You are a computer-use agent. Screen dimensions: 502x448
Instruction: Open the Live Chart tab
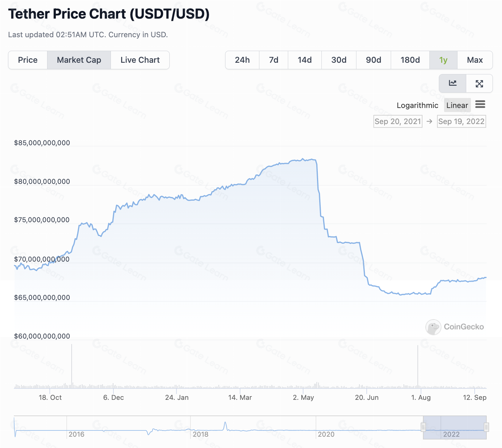(x=140, y=60)
